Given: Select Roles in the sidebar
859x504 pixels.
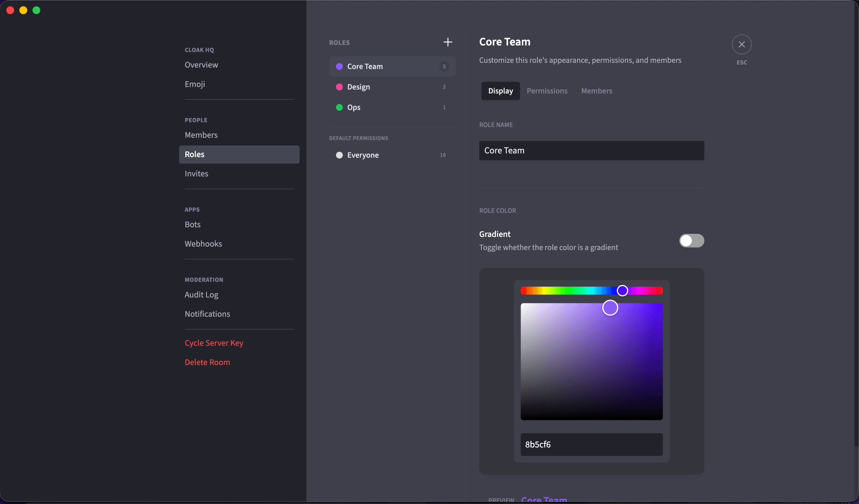Looking at the screenshot, I should (239, 154).
